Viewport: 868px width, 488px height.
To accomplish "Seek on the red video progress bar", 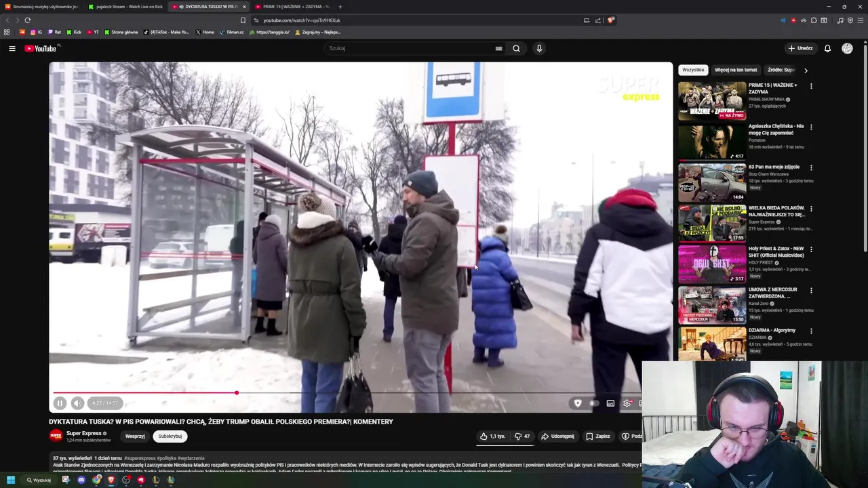I will coord(144,393).
